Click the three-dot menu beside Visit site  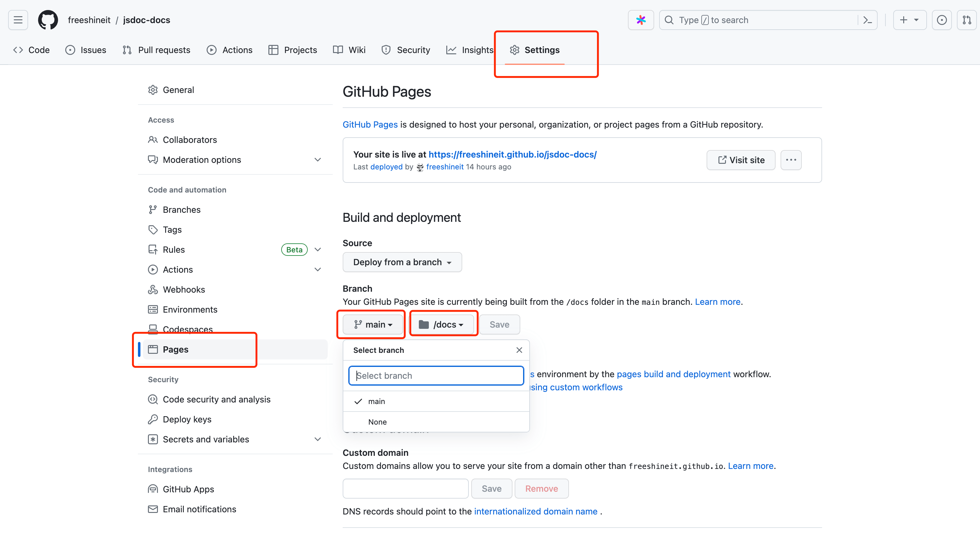[x=791, y=160]
